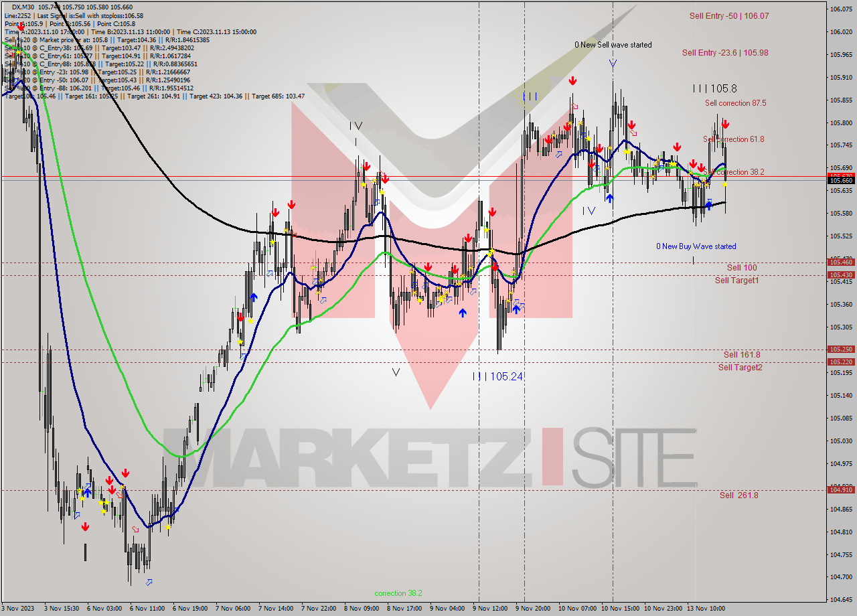The height and width of the screenshot is (616, 857).
Task: Click the '0 New Buy Wave started' label
Action: (x=696, y=246)
